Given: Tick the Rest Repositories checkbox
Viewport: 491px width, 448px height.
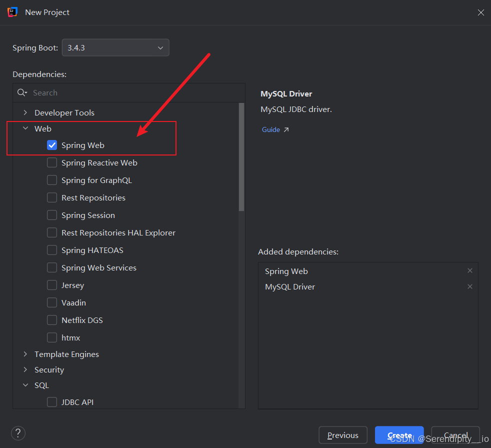Looking at the screenshot, I should (x=52, y=198).
